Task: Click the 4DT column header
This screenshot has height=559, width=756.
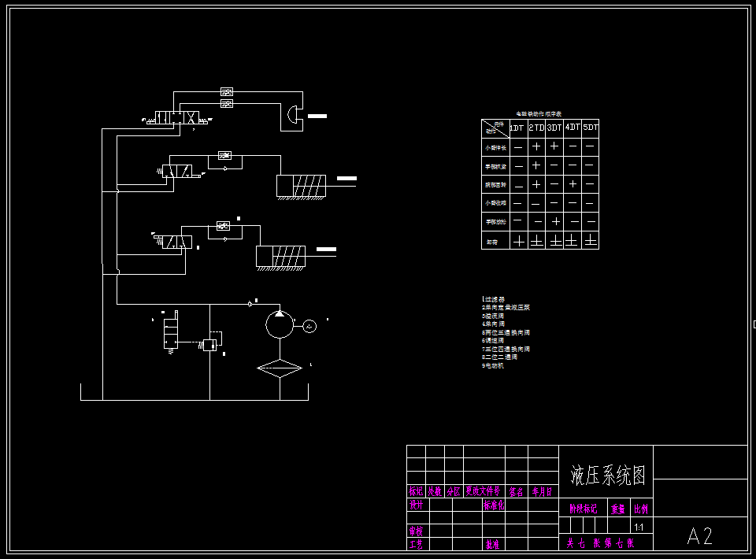Action: click(x=573, y=127)
